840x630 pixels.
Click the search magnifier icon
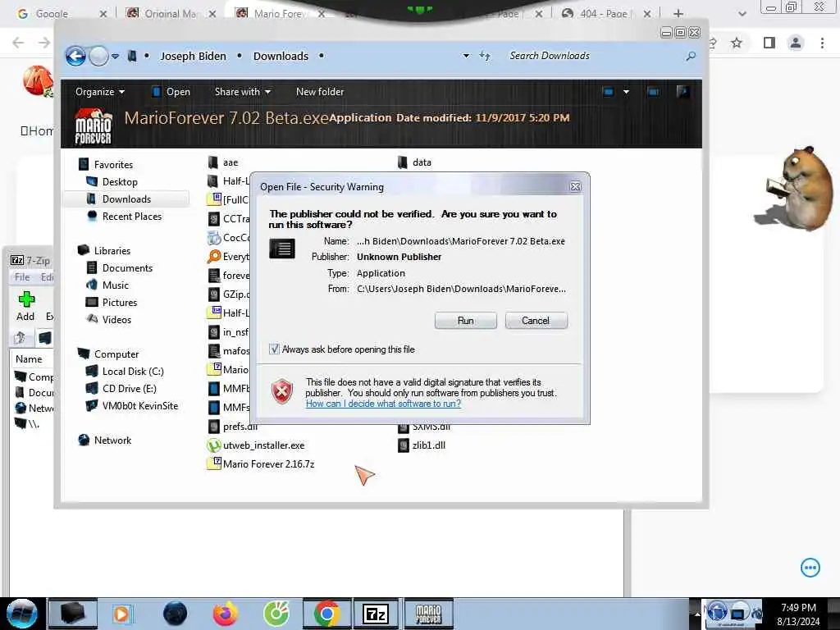[x=691, y=56]
